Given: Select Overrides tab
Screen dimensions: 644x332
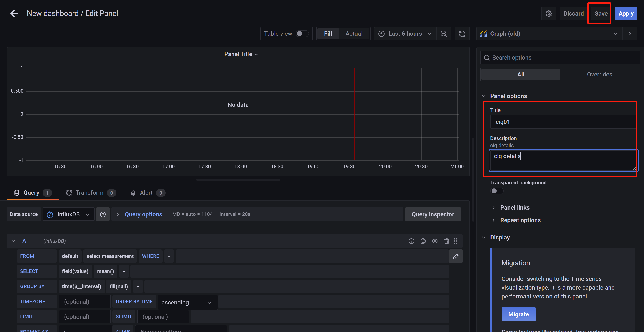Looking at the screenshot, I should point(599,74).
